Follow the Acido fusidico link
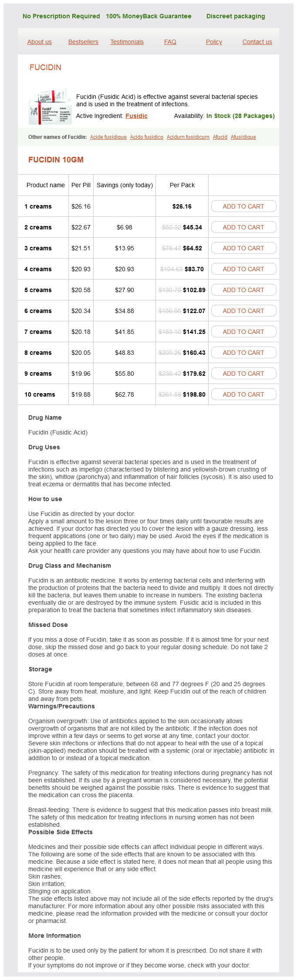The height and width of the screenshot is (980, 297). point(147,137)
